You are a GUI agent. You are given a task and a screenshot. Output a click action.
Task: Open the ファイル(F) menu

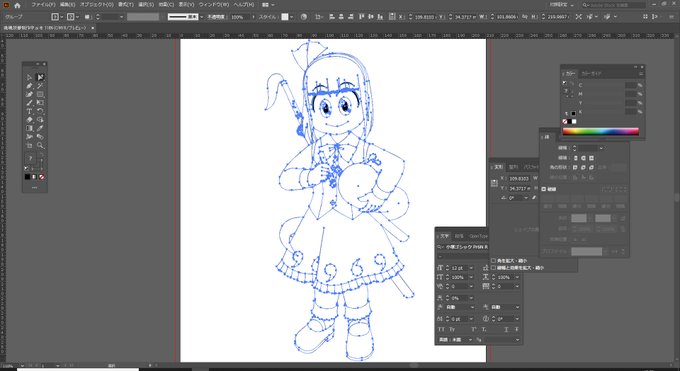click(43, 5)
